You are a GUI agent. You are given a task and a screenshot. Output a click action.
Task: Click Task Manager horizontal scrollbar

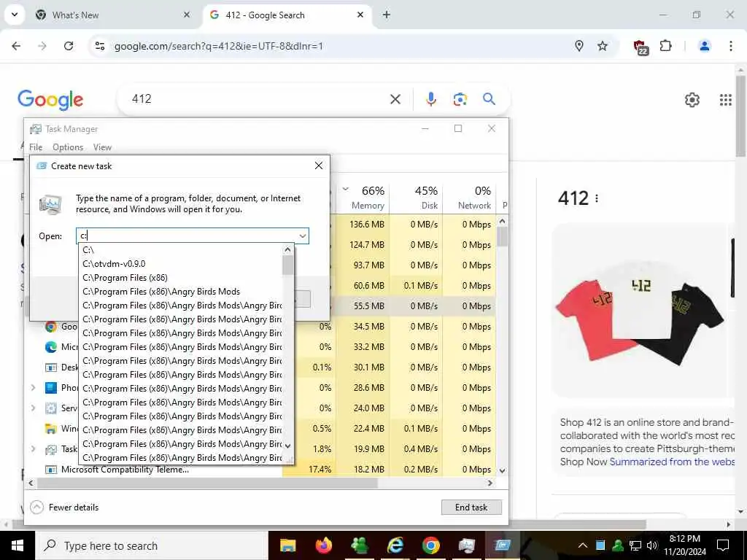coord(207,483)
